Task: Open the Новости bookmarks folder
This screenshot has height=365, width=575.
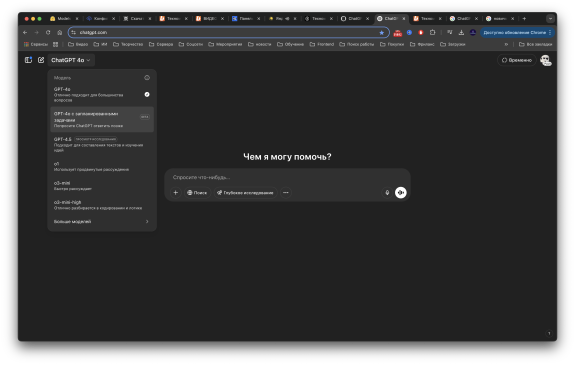Action: [x=260, y=44]
